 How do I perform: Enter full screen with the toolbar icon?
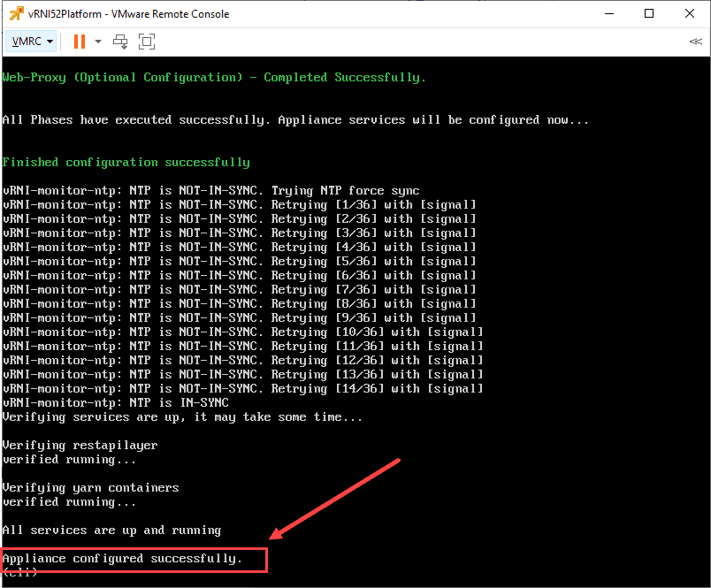[147, 42]
